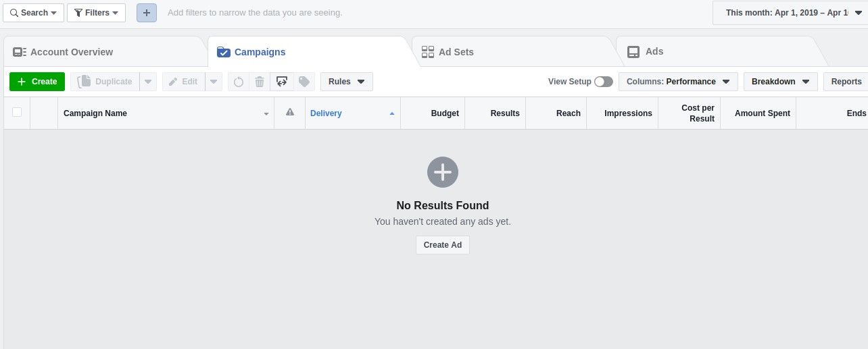Open the Ad Sets tab

click(x=456, y=52)
